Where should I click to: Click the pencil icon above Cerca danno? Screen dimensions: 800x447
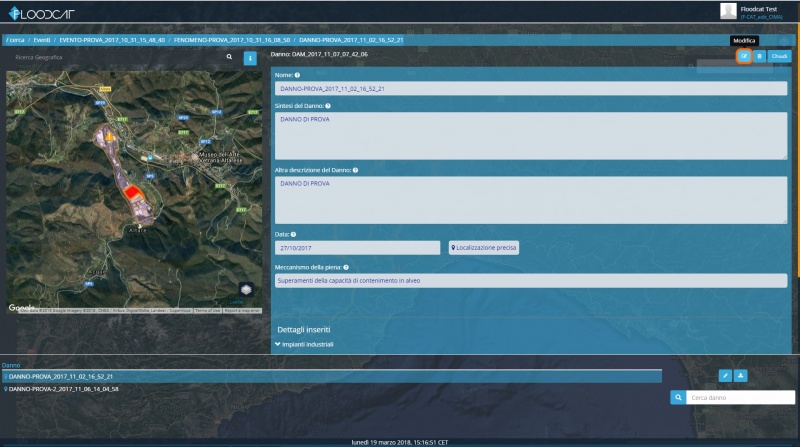pos(725,376)
